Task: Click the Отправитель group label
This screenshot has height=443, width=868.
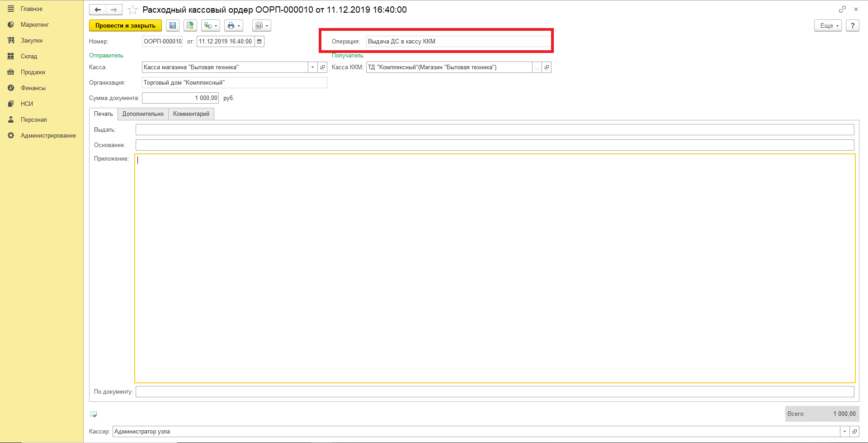Action: pyautogui.click(x=106, y=56)
